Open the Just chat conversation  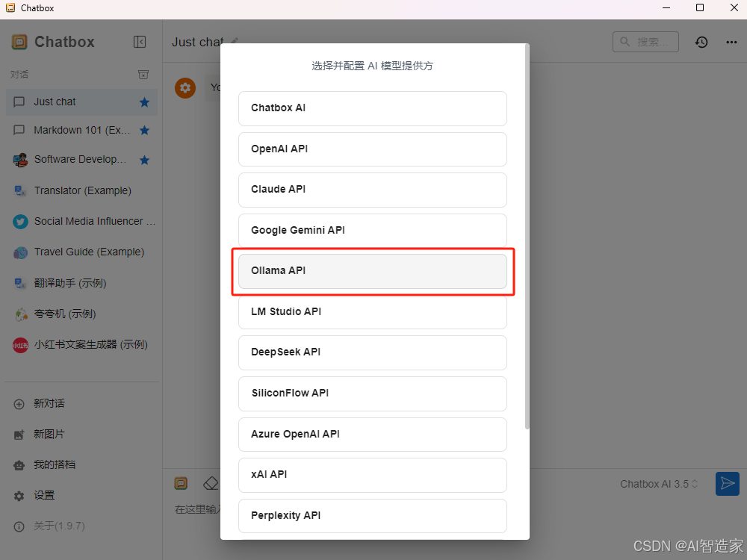click(x=81, y=102)
